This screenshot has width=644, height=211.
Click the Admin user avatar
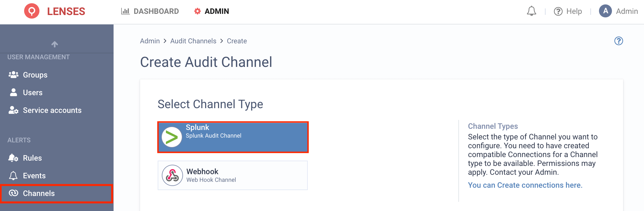tap(605, 11)
